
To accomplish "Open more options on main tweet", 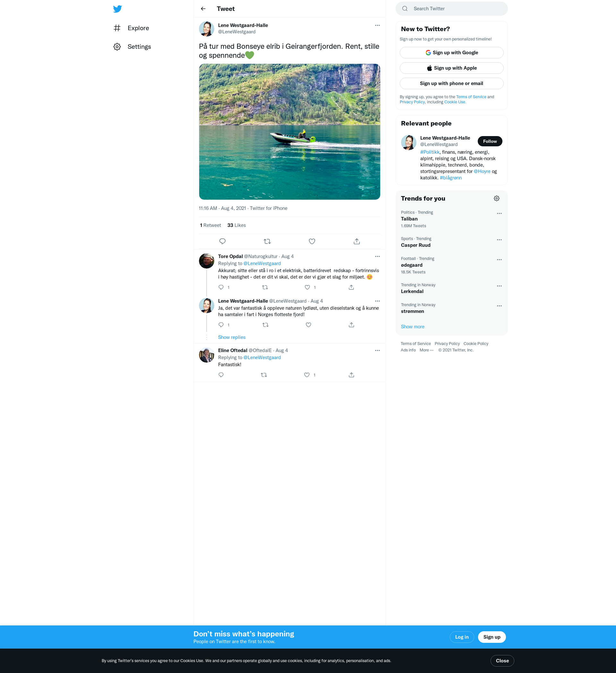I will click(x=377, y=25).
